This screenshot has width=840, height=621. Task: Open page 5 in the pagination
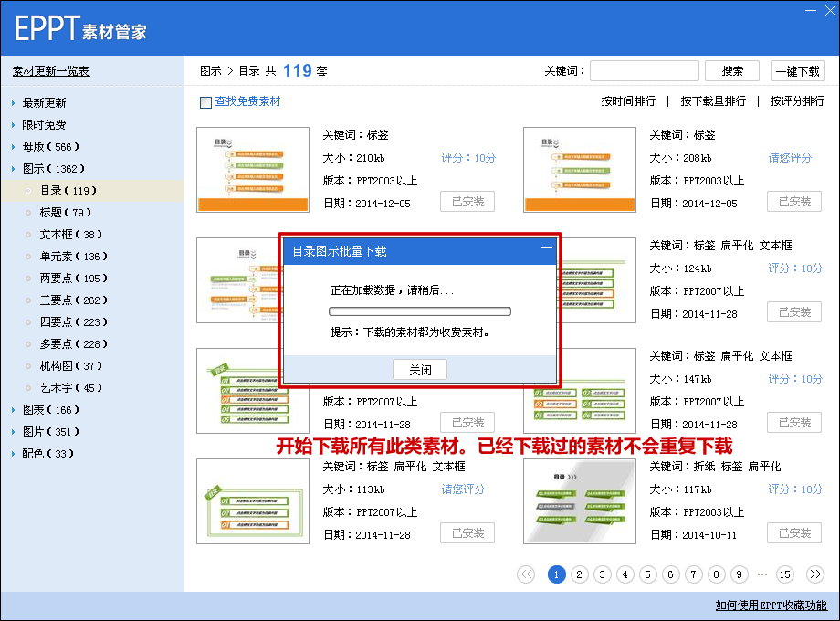647,574
